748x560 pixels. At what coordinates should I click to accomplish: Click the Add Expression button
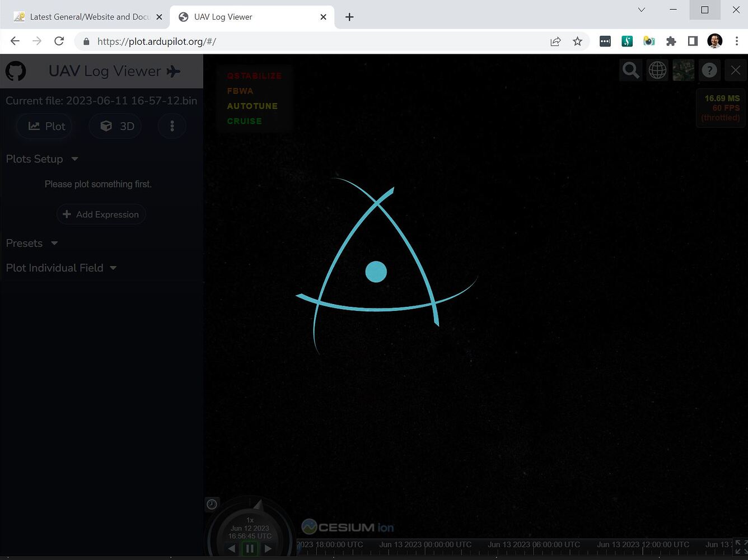pos(101,214)
